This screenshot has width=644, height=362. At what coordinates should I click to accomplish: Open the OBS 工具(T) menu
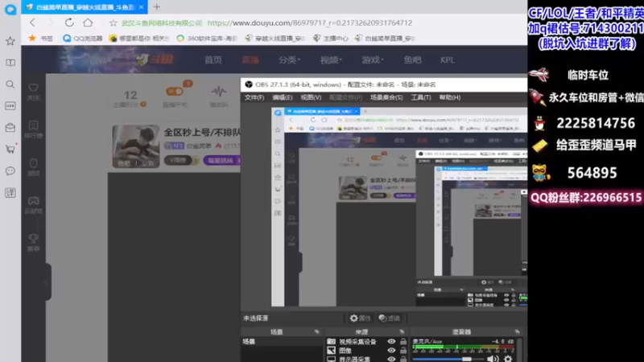click(421, 97)
